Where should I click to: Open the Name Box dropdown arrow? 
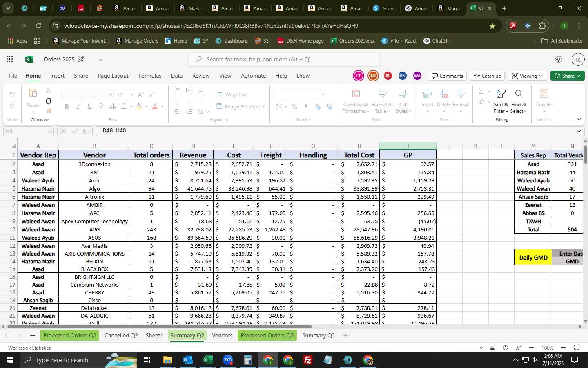point(50,131)
